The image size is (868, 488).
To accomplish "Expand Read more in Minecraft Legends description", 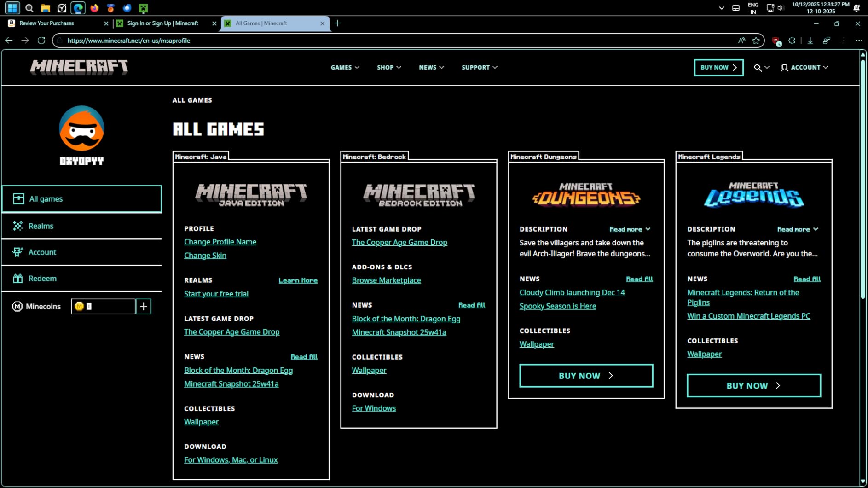I will pos(797,229).
